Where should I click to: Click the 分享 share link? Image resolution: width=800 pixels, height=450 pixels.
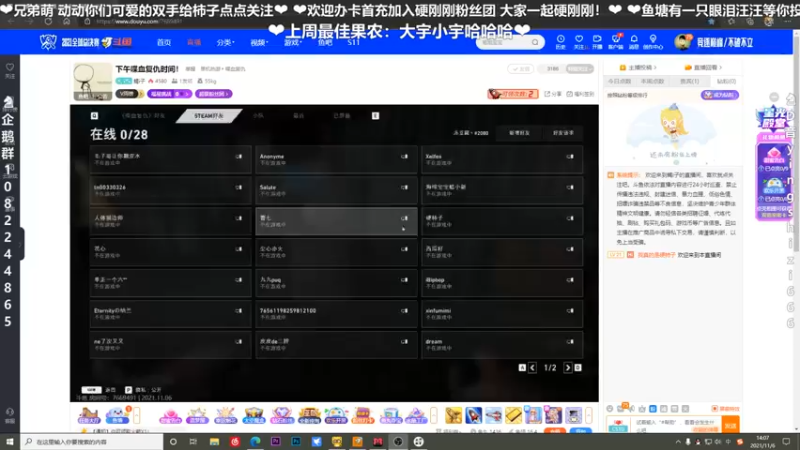[553, 94]
